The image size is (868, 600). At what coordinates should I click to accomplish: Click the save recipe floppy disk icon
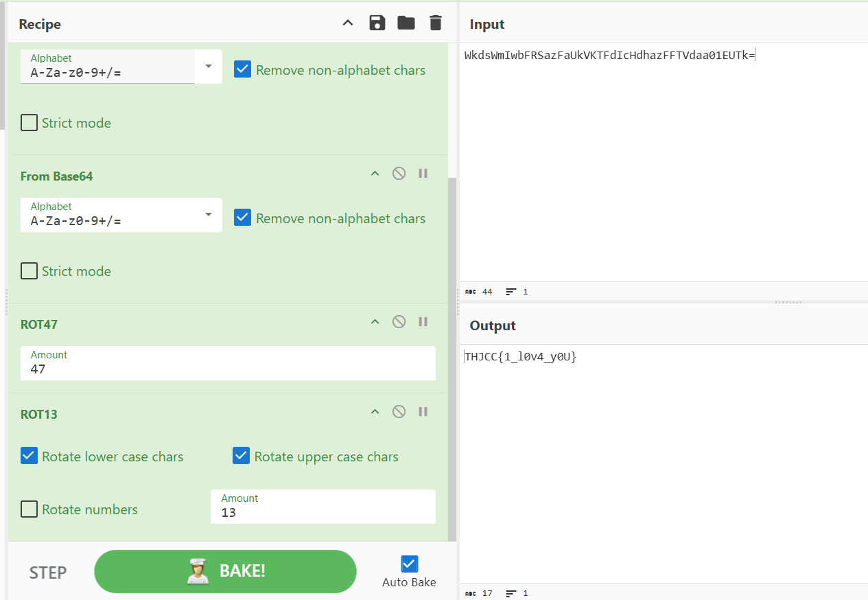pyautogui.click(x=377, y=23)
